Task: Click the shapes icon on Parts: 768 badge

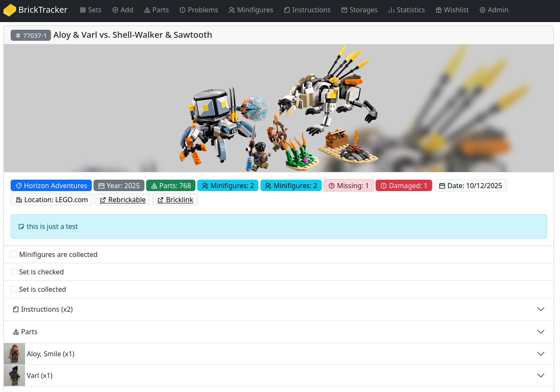Action: pyautogui.click(x=154, y=186)
